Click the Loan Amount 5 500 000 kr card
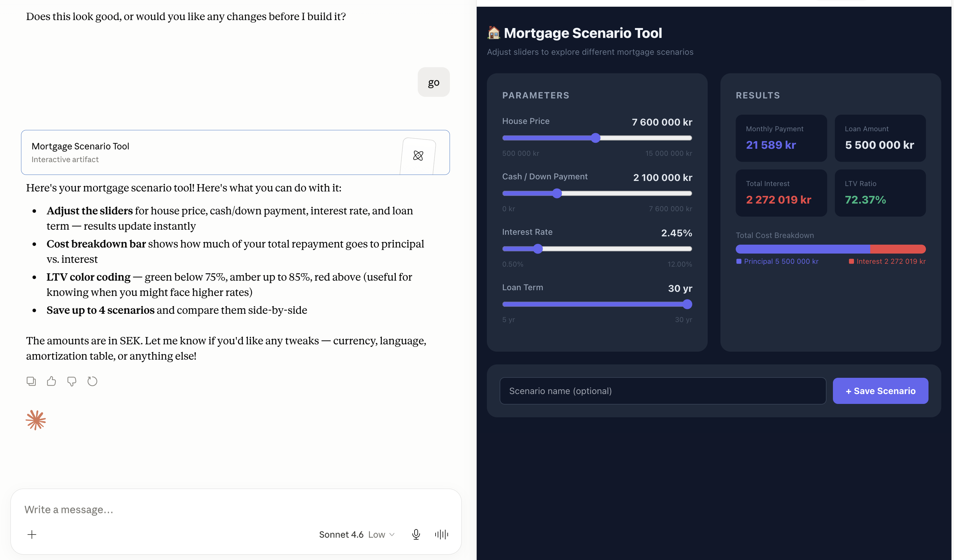 880,138
